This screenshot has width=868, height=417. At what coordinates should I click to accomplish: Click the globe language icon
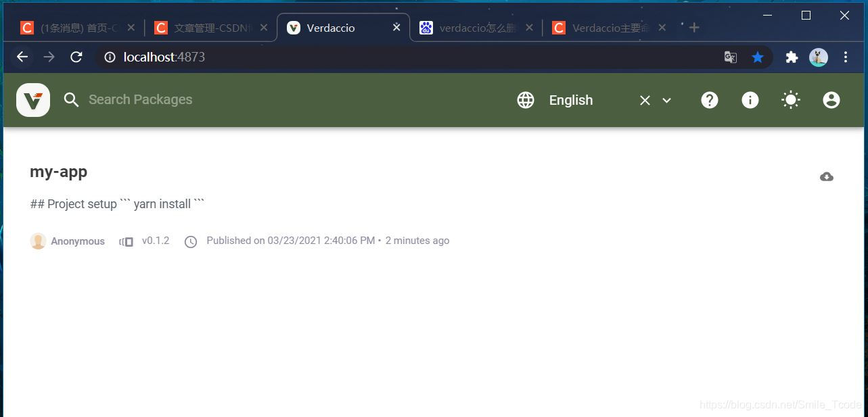tap(526, 100)
